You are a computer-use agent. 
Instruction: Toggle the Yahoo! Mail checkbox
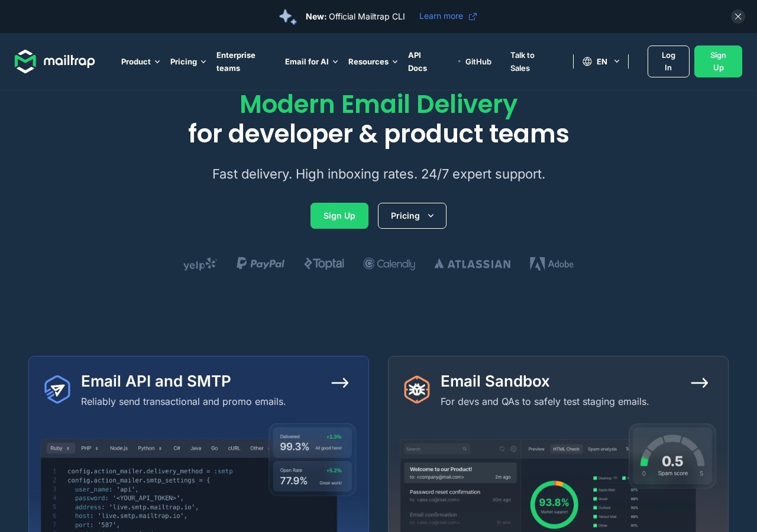point(594,516)
